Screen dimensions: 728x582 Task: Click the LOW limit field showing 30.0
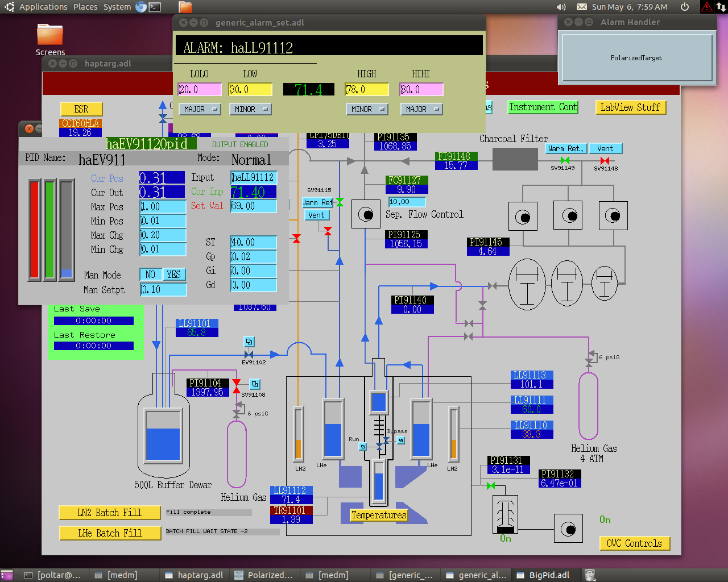click(250, 89)
